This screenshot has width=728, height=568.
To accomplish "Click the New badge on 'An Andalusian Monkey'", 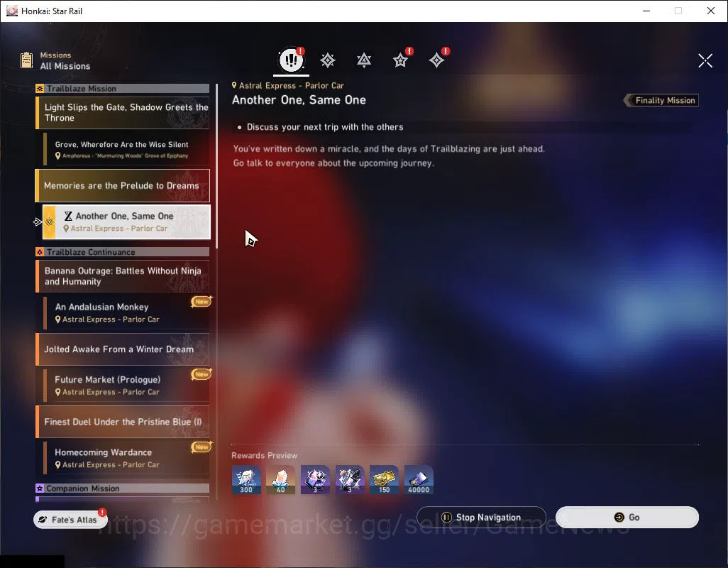I will click(202, 302).
